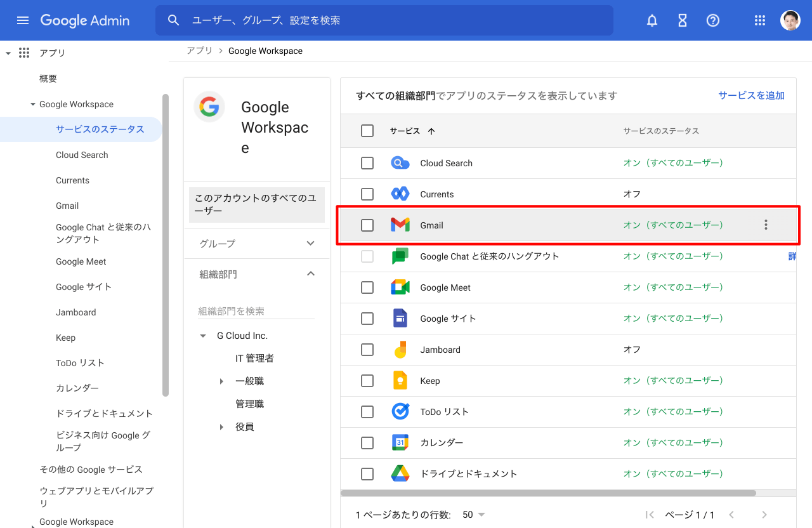
Task: Open the help question mark icon
Action: [x=713, y=20]
